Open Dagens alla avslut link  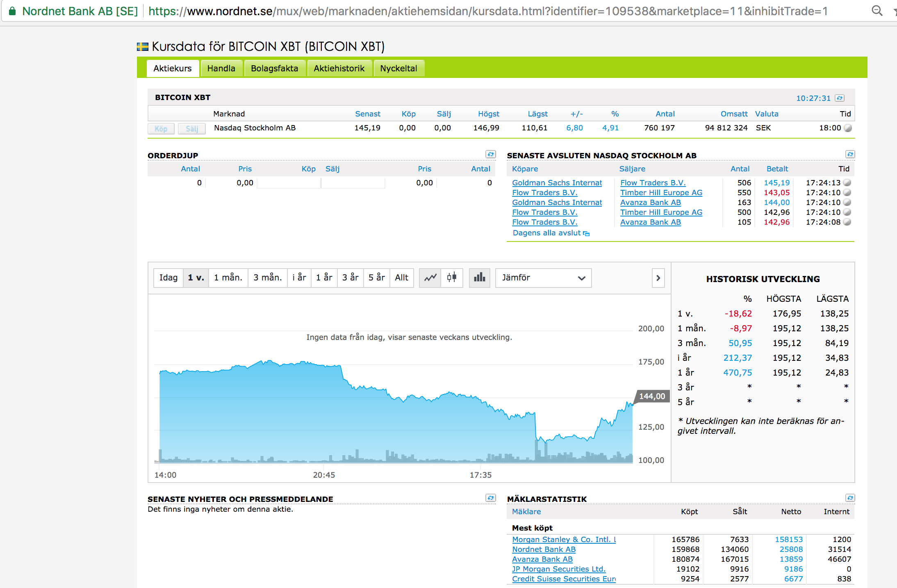tap(546, 233)
